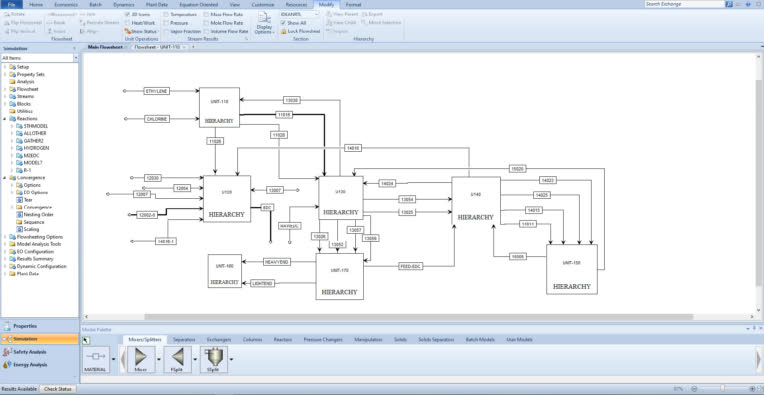
Task: Enable the Temperature stream result checkbox
Action: 166,15
